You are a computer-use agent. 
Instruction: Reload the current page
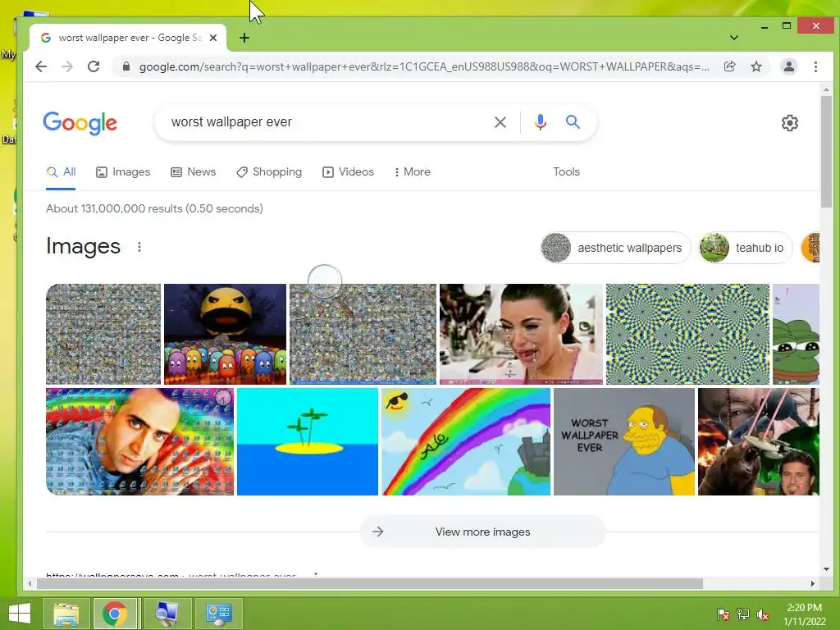(x=94, y=66)
